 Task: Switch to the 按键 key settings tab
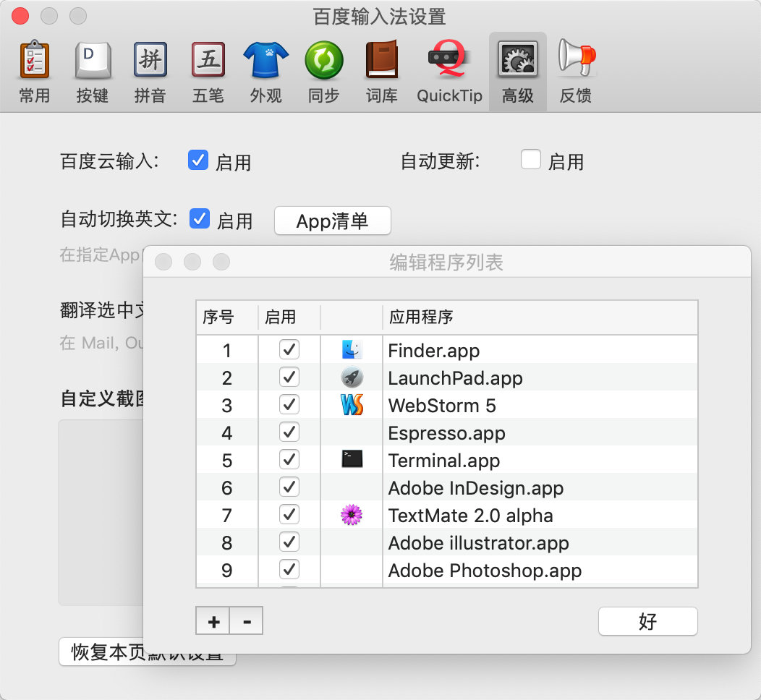coord(93,72)
